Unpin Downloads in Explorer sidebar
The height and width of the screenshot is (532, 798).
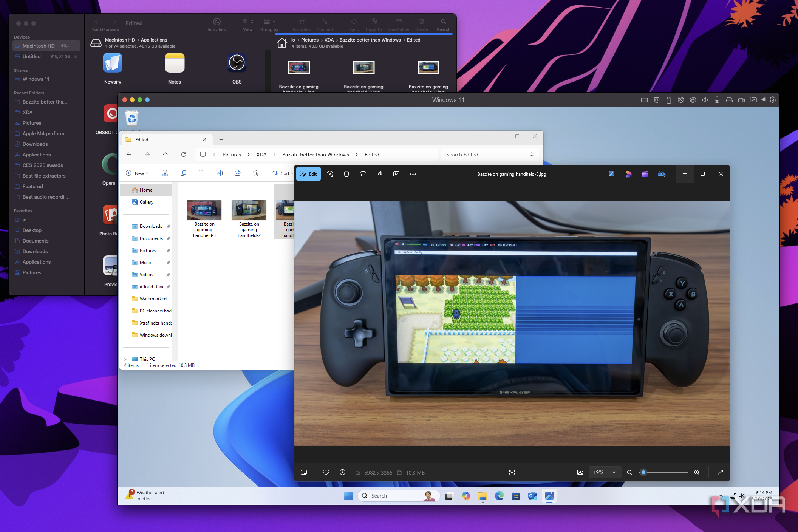pos(169,226)
